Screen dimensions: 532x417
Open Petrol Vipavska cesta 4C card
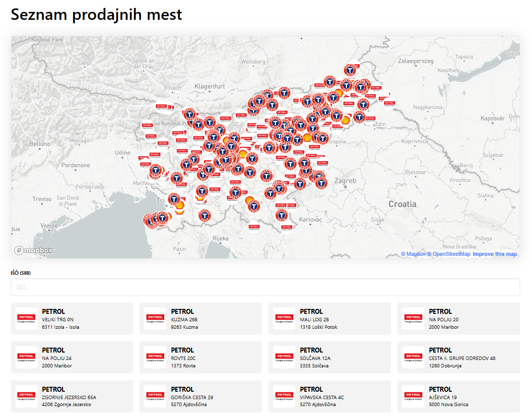pyautogui.click(x=330, y=396)
